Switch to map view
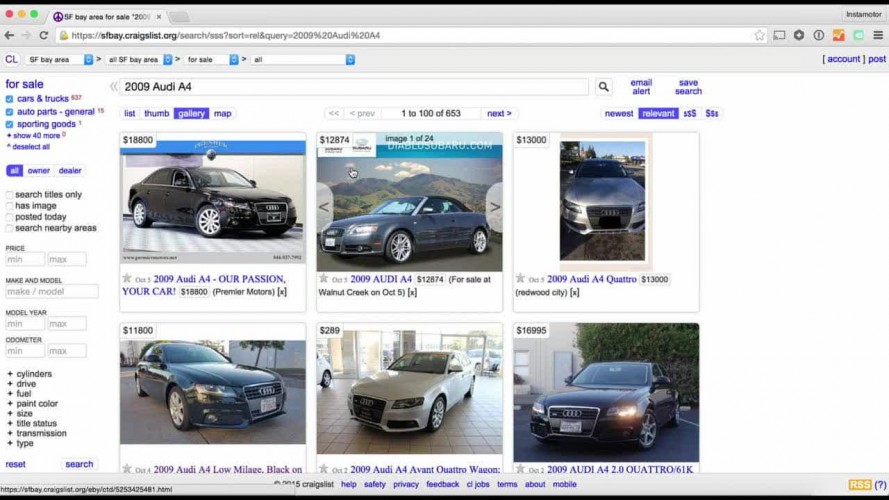 [x=222, y=113]
